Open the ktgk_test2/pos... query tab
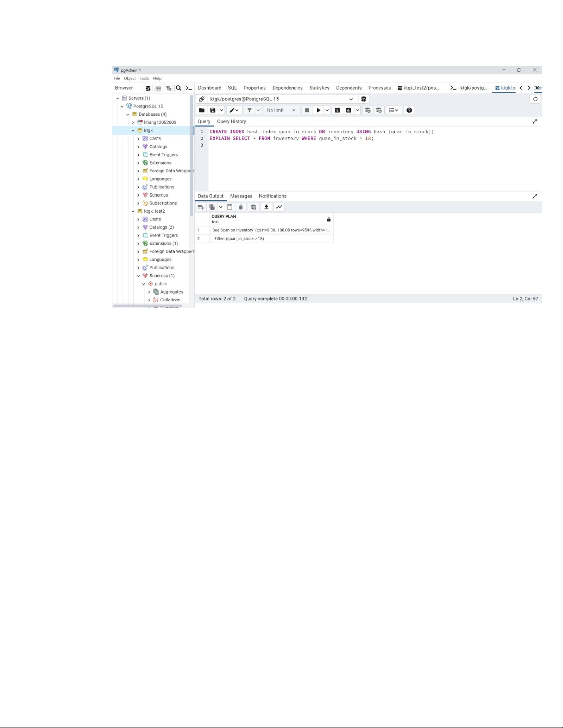The height and width of the screenshot is (728, 563). click(x=419, y=88)
